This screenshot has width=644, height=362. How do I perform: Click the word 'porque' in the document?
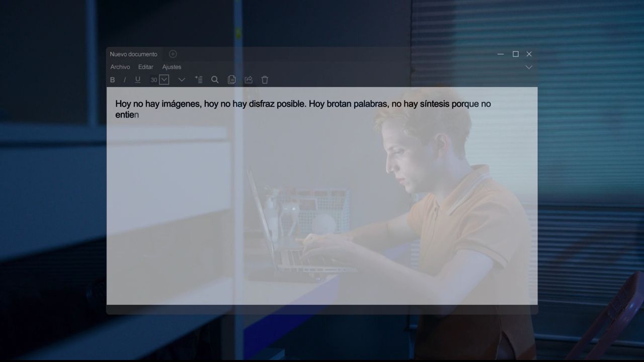pyautogui.click(x=465, y=104)
